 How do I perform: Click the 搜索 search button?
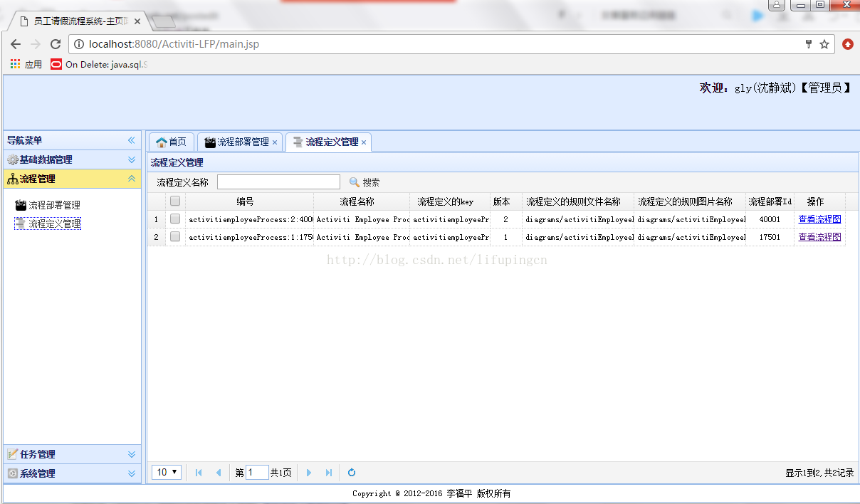365,182
